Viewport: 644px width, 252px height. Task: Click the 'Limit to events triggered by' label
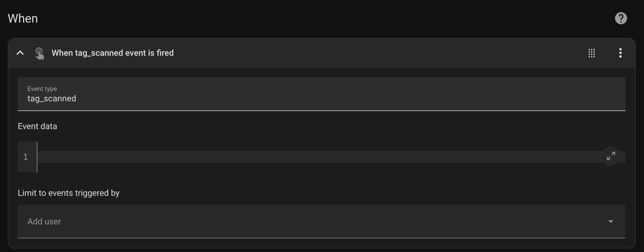69,193
